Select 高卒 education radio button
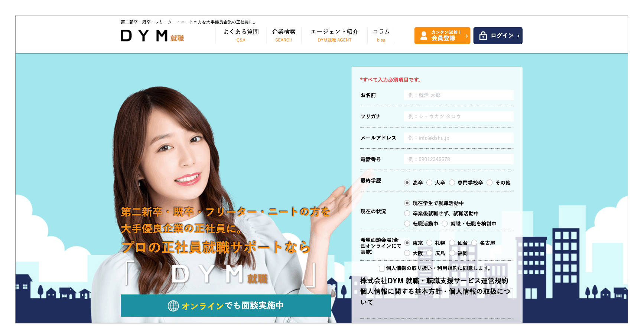644x336 pixels. [407, 182]
